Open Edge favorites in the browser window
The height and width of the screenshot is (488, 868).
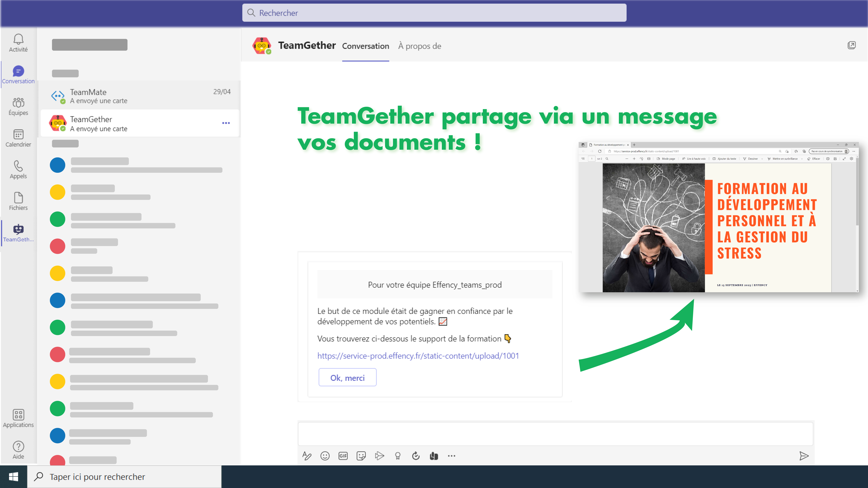point(796,151)
